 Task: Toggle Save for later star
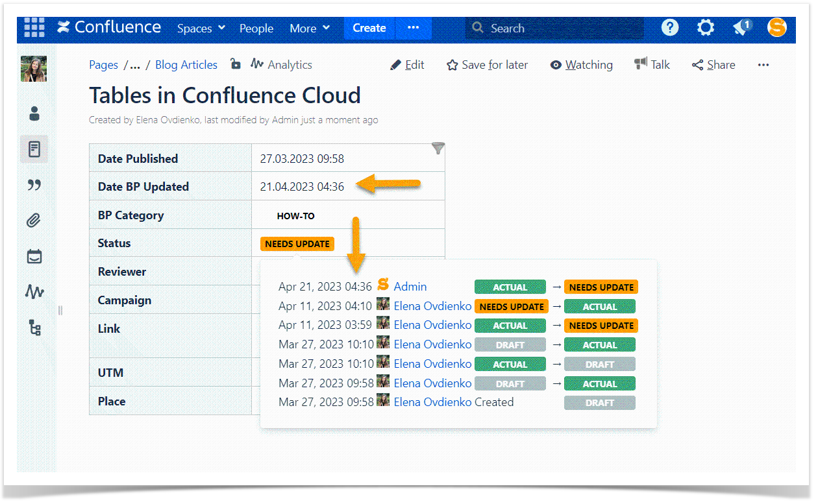pyautogui.click(x=488, y=65)
